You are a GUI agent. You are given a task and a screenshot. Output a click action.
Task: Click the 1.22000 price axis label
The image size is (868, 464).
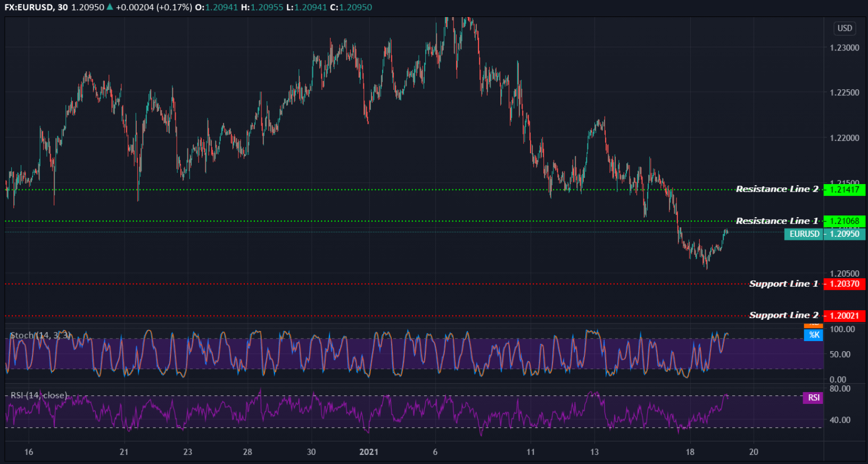click(x=845, y=138)
